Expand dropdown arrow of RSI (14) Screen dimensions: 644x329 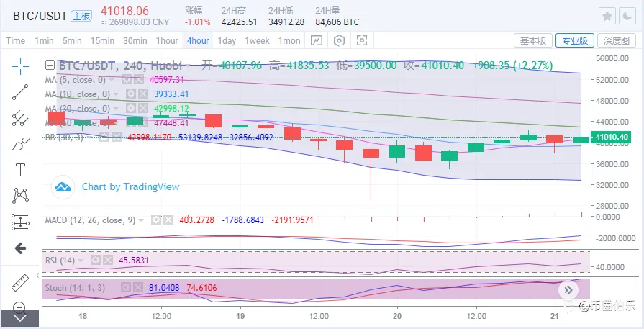pyautogui.click(x=81, y=261)
